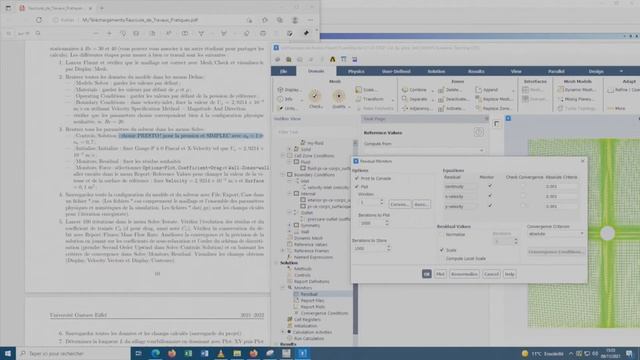Click the Plot button at dialog bottom
This screenshot has height=360, width=640.
440,274
